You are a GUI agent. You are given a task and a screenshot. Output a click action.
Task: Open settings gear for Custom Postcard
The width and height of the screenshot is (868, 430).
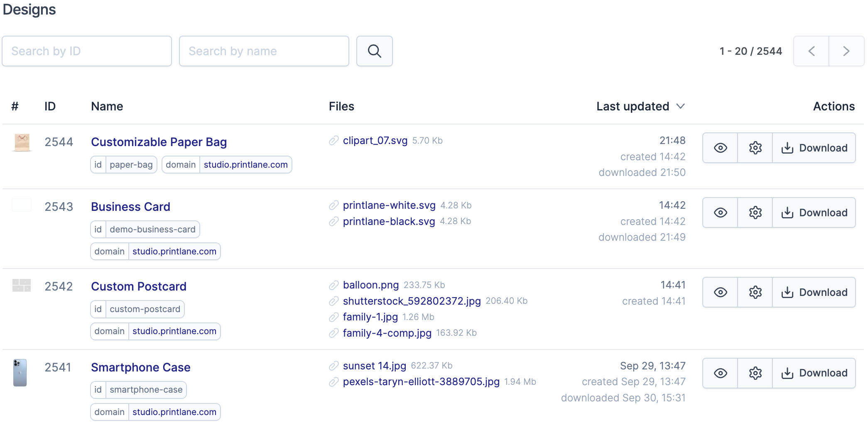click(x=755, y=292)
